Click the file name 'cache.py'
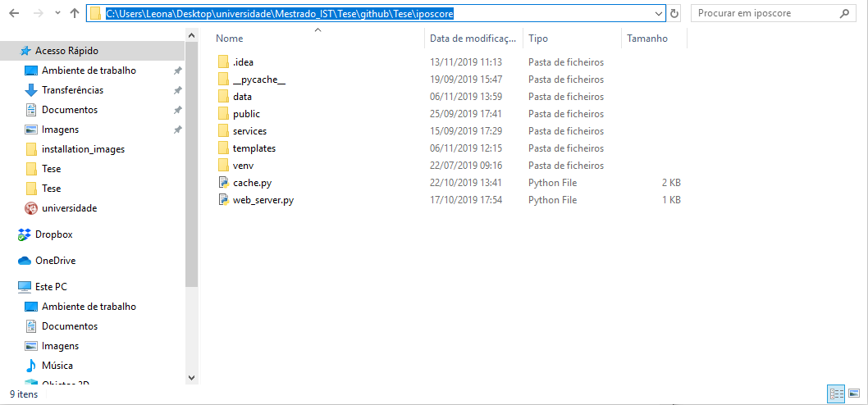Image resolution: width=868 pixels, height=405 pixels. 252,183
